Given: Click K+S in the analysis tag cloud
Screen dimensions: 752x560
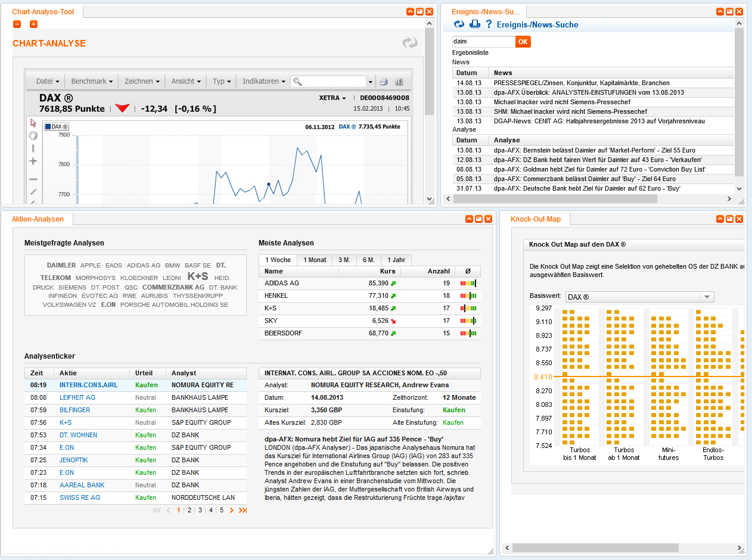Looking at the screenshot, I should (198, 276).
